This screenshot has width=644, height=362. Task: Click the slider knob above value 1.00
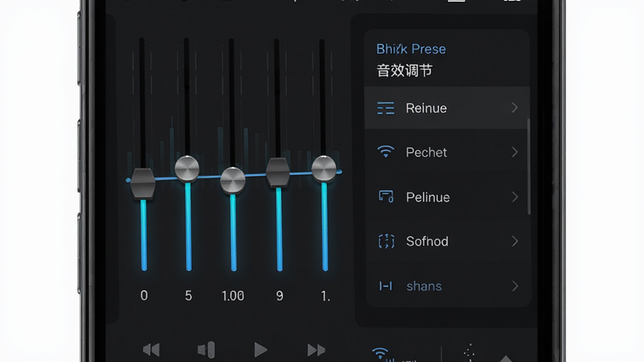point(233,180)
